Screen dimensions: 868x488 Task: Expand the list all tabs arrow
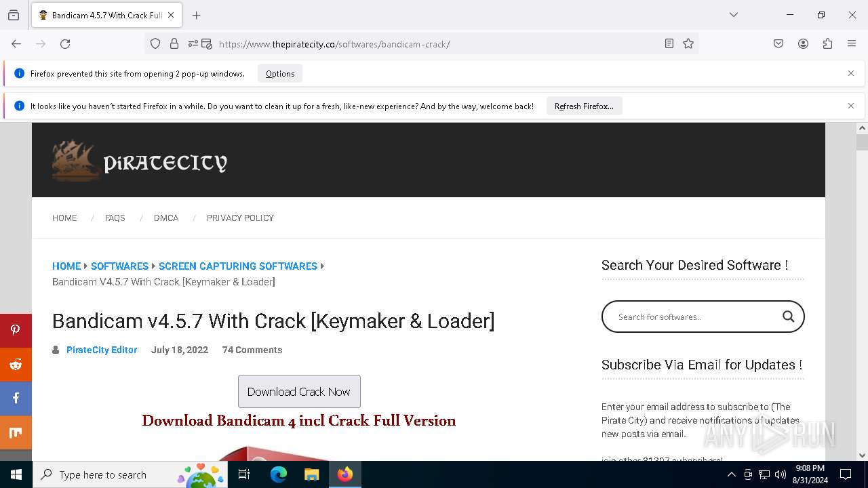[x=734, y=15]
